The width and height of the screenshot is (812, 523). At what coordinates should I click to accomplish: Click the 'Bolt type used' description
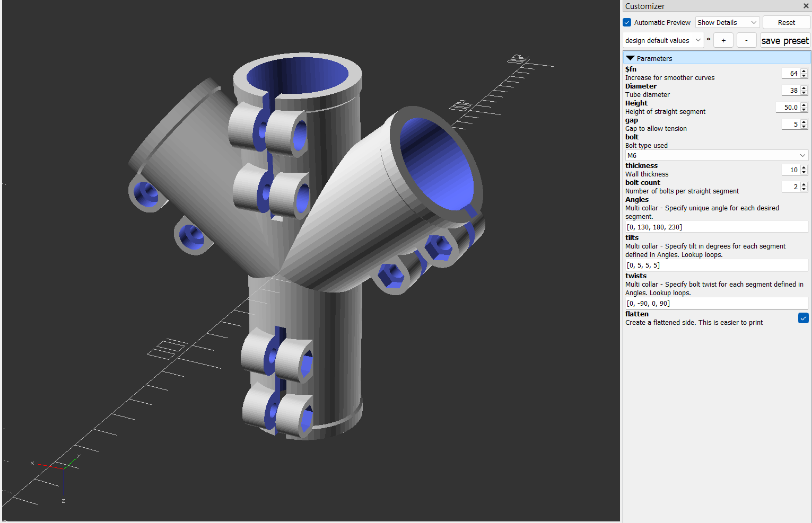click(647, 145)
